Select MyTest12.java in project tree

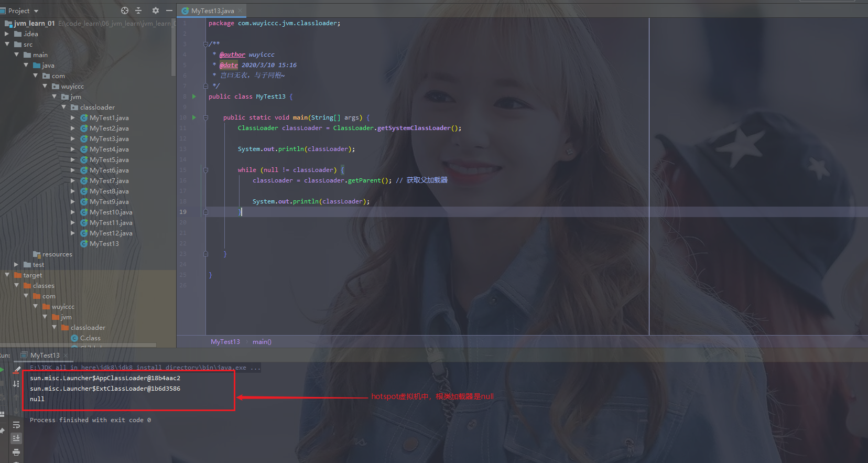click(x=111, y=233)
